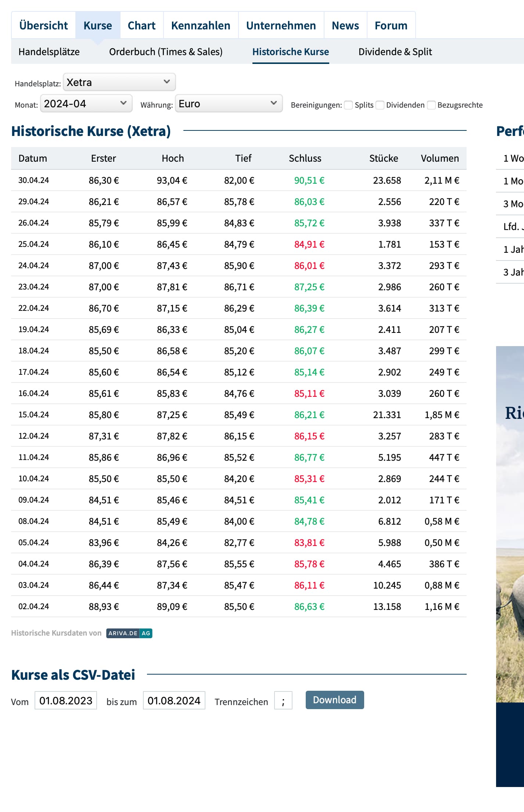Image resolution: width=524 pixels, height=812 pixels.
Task: Click the Hoch column header
Action: pos(173,158)
